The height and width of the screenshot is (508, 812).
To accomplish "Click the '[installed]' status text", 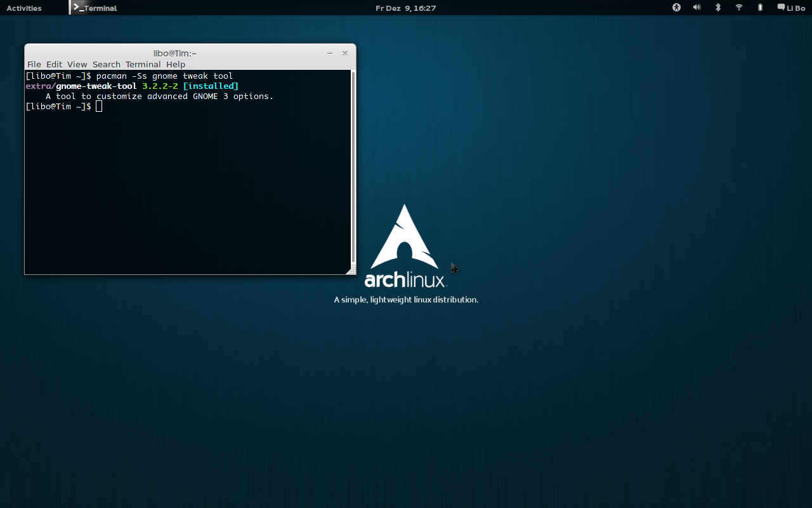I will pos(211,86).
